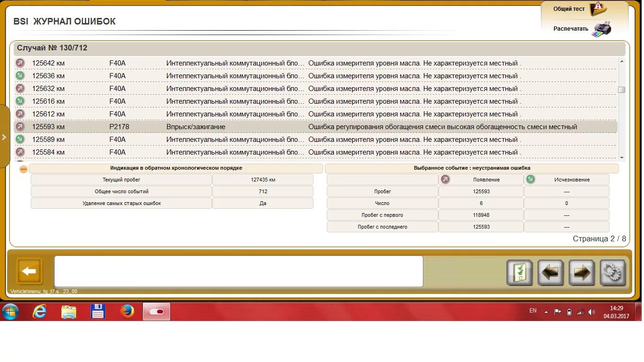Click the red icon of row 125612 км
The height and width of the screenshot is (362, 644).
coord(20,114)
